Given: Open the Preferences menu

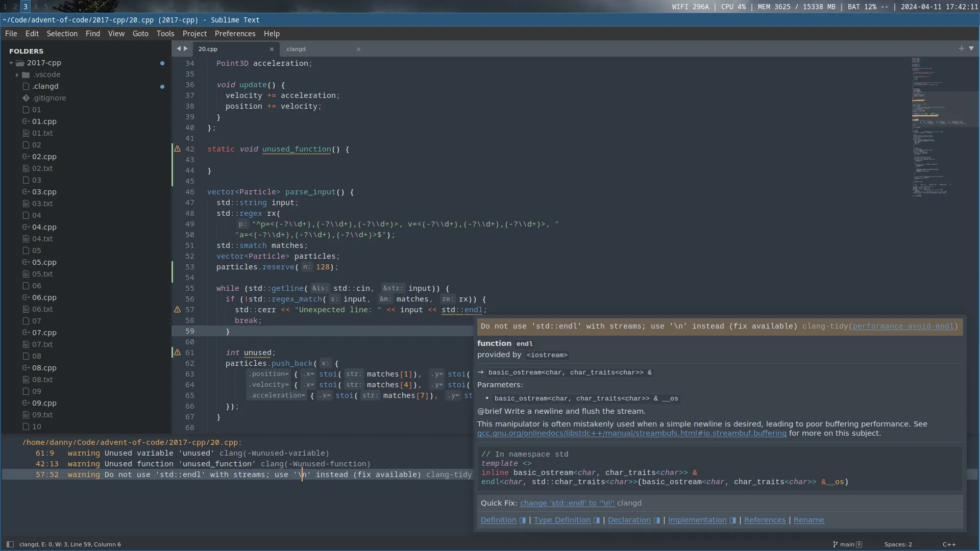Looking at the screenshot, I should (235, 34).
